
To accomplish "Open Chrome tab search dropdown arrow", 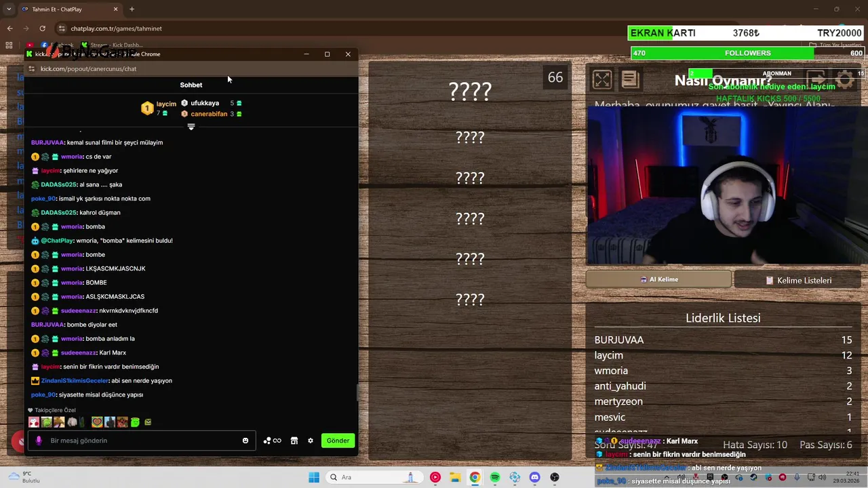I will [x=9, y=9].
